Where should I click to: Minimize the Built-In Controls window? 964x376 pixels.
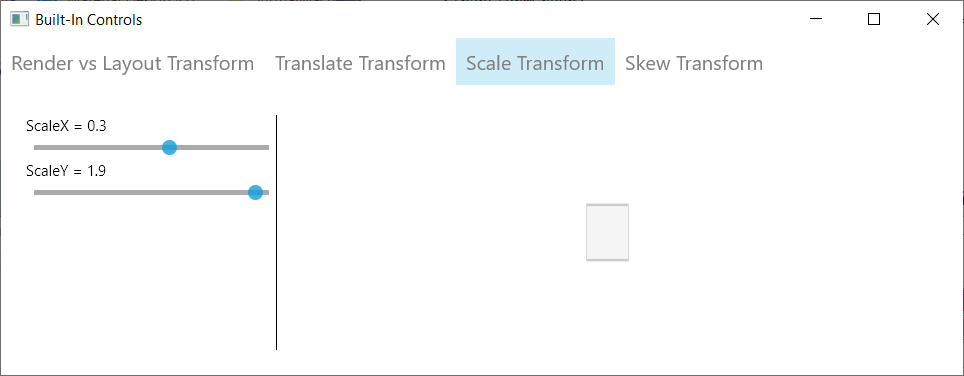pyautogui.click(x=816, y=19)
